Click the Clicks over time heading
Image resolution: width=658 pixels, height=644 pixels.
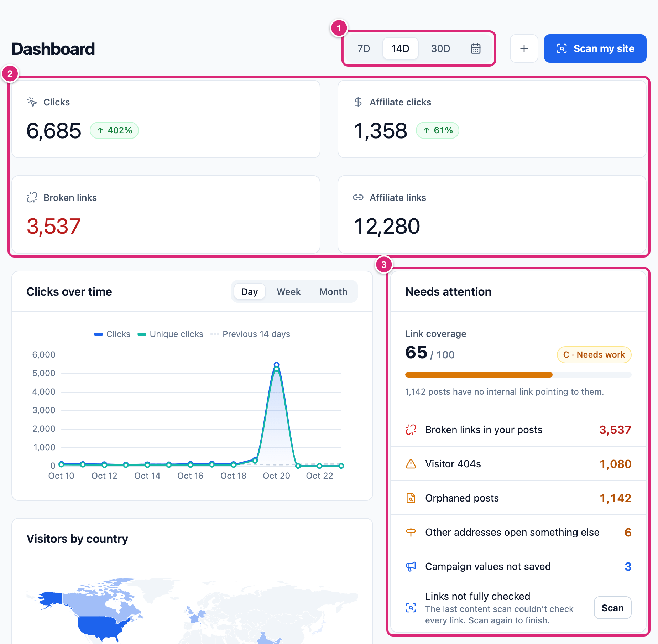[69, 291]
